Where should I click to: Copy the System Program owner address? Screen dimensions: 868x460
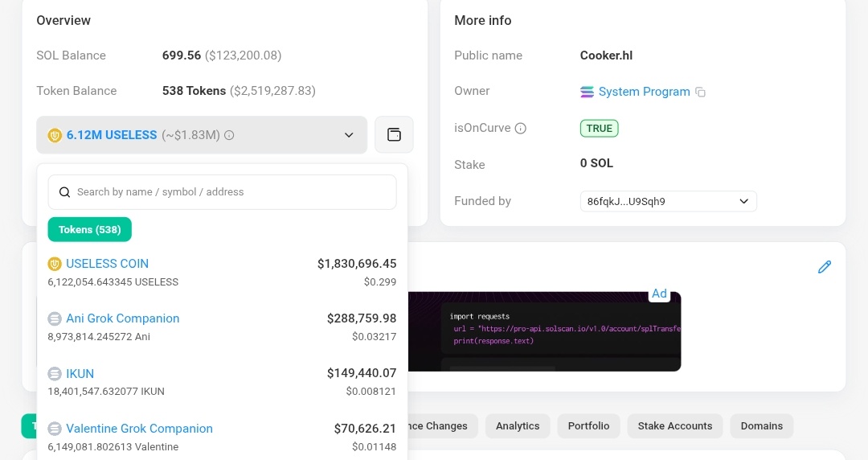(x=700, y=92)
